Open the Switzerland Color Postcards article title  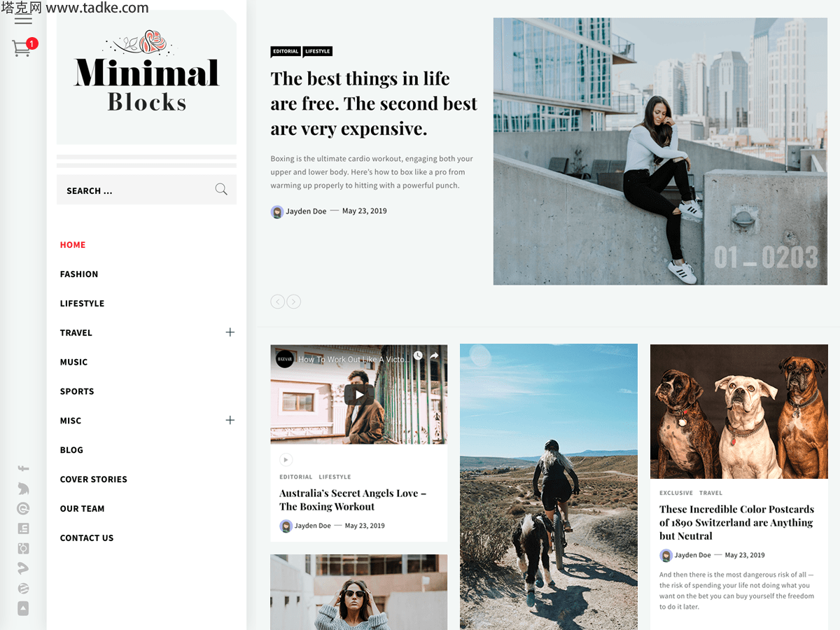click(736, 522)
